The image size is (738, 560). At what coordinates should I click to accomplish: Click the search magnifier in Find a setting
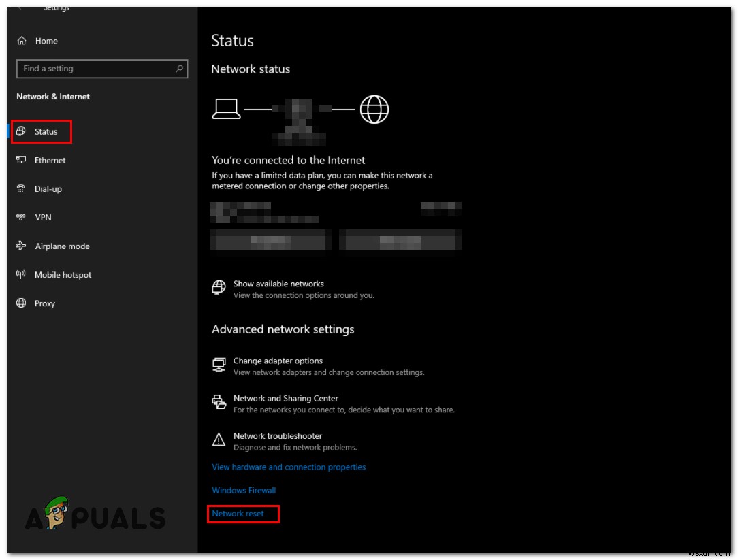pyautogui.click(x=179, y=69)
